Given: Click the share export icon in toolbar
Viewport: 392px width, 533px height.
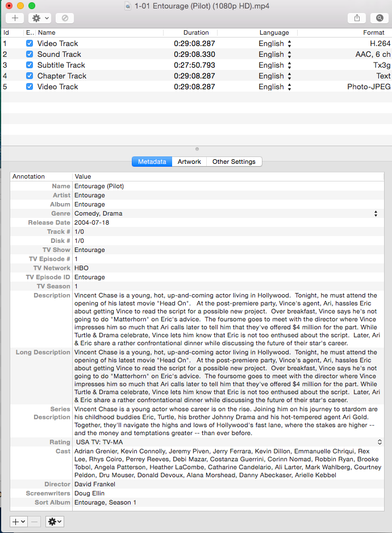Looking at the screenshot, I should click(357, 18).
